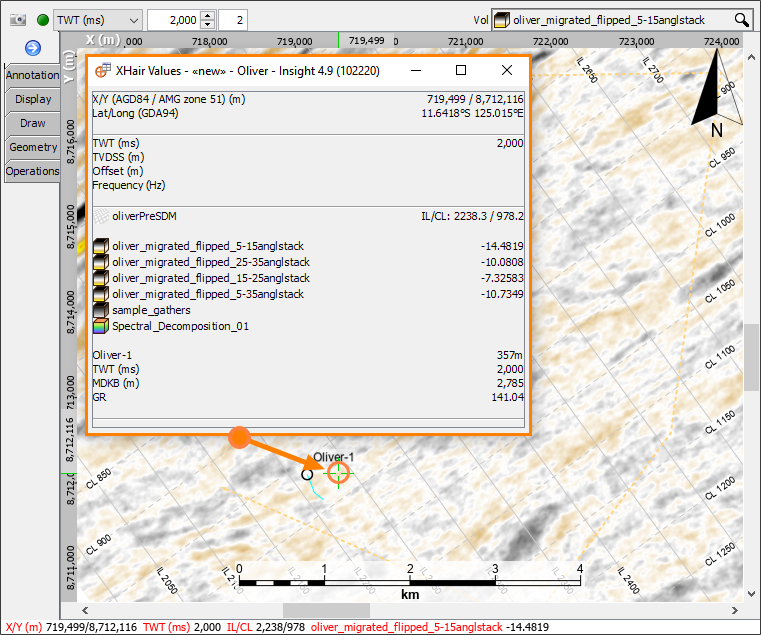Toggle the green status indicator dot
The image size is (761, 635).
(x=43, y=20)
